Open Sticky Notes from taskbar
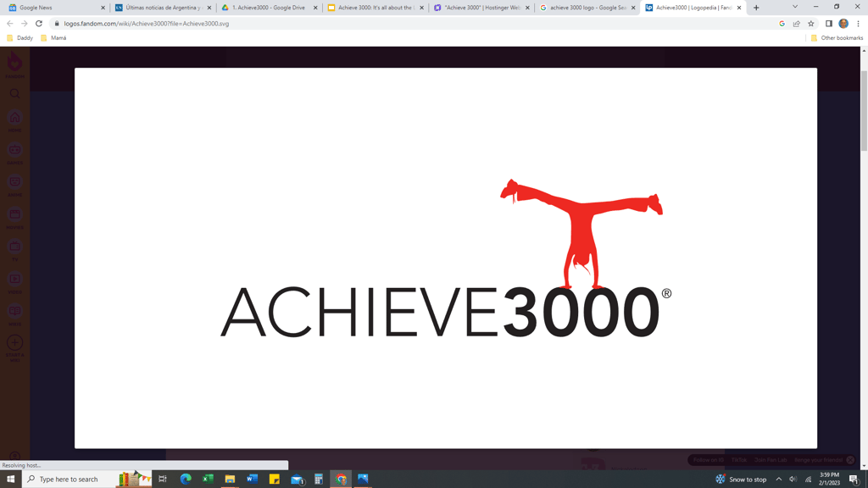868x488 pixels. (274, 480)
